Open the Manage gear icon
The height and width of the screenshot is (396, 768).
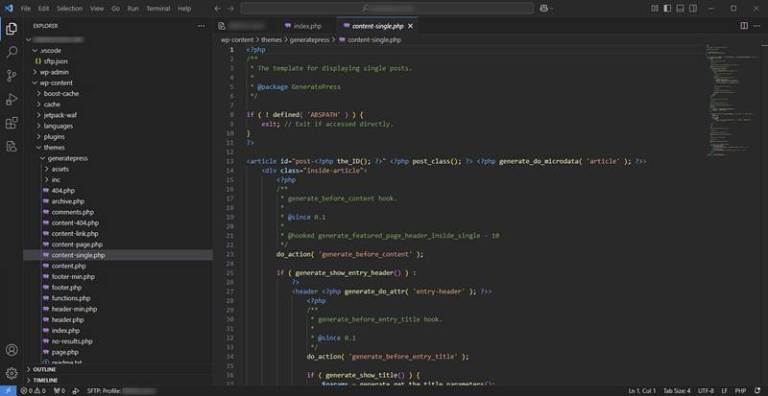[x=11, y=373]
